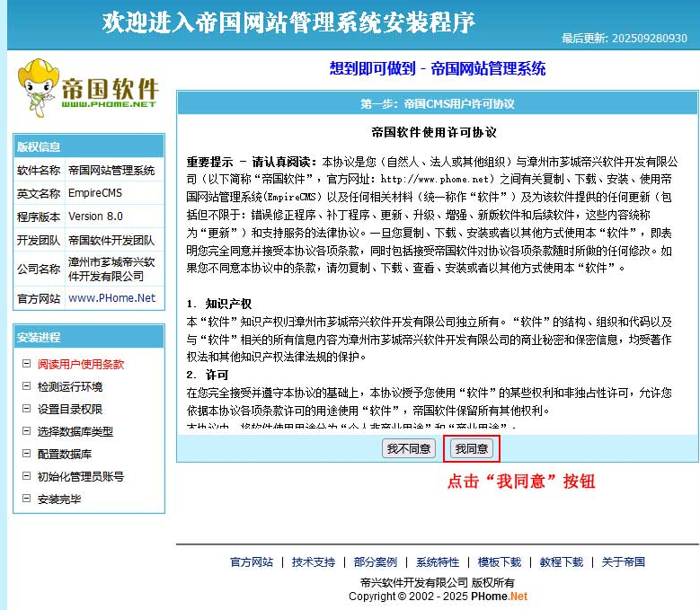Click the 我不同意 disagree button
This screenshot has width=700, height=610.
(x=409, y=448)
